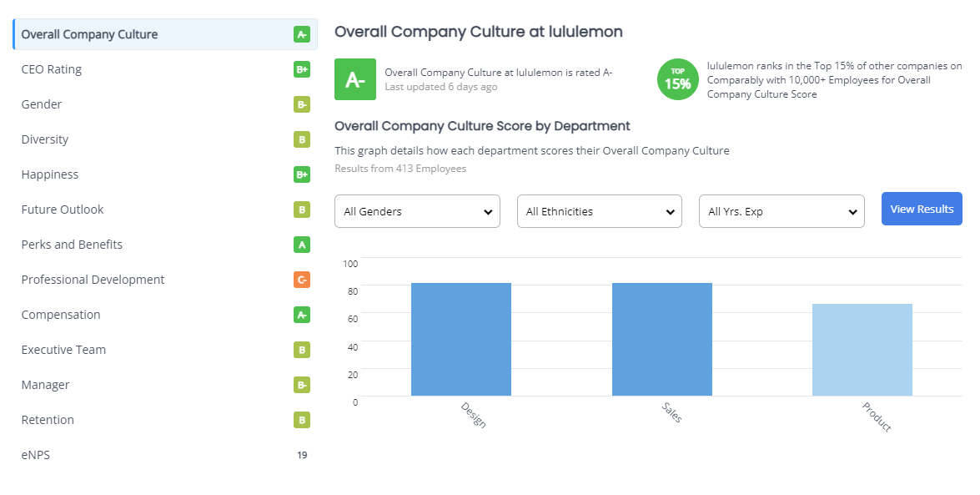The image size is (980, 495).
Task: Click the Score by Department heading
Action: pyautogui.click(x=483, y=126)
